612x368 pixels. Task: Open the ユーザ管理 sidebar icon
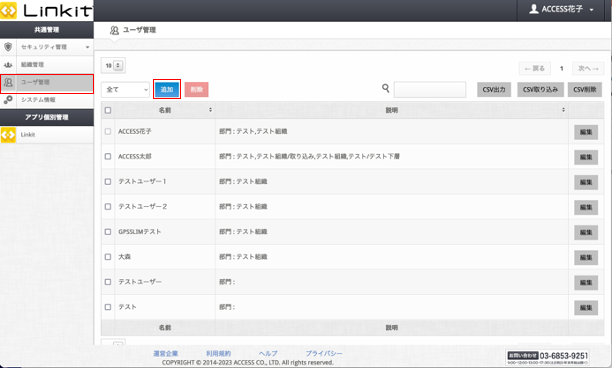pos(8,82)
